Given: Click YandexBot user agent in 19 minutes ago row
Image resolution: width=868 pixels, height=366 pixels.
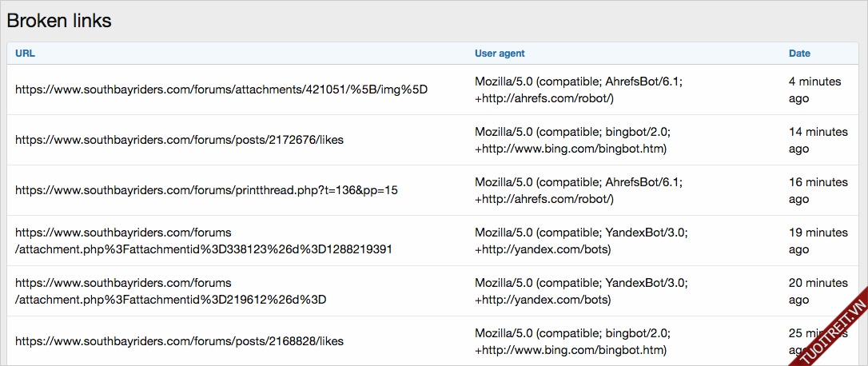Looking at the screenshot, I should [x=581, y=241].
